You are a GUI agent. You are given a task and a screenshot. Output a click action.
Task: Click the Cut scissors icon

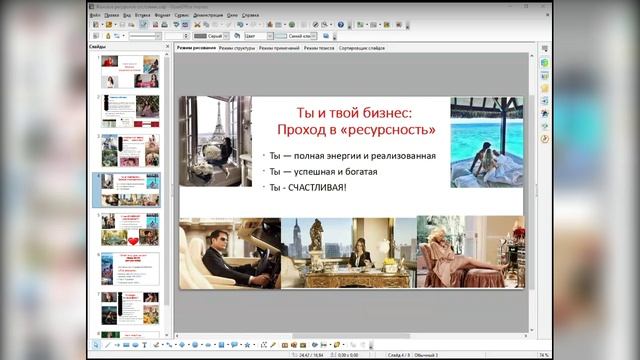[198, 25]
